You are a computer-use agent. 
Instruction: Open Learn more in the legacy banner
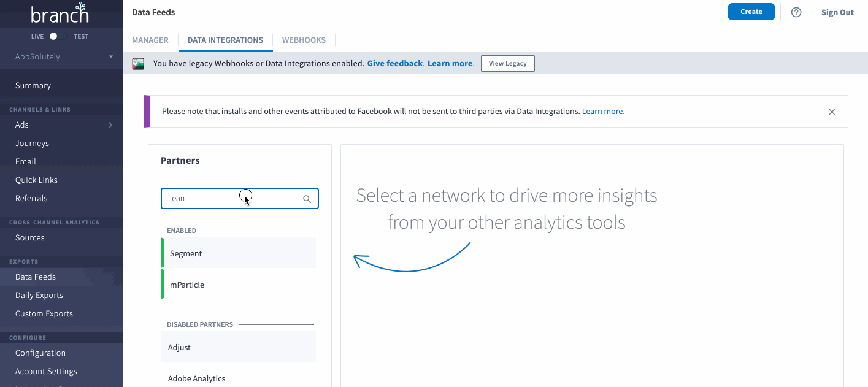pyautogui.click(x=450, y=63)
